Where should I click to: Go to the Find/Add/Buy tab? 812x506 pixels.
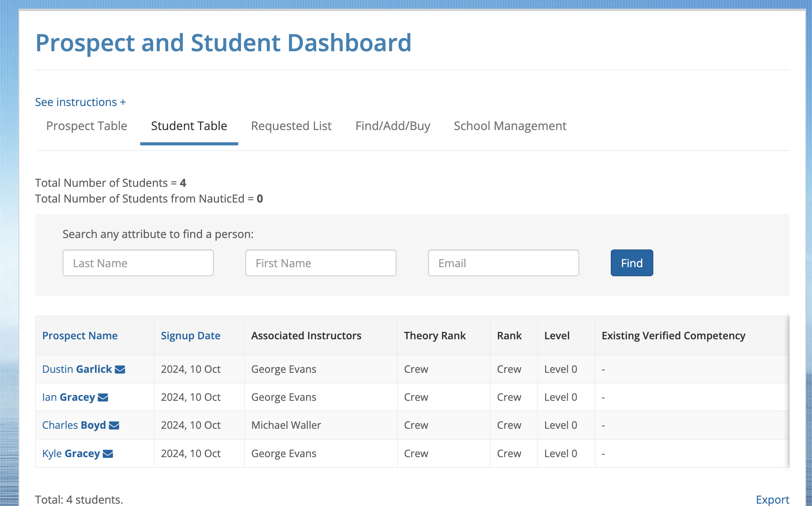pos(393,126)
